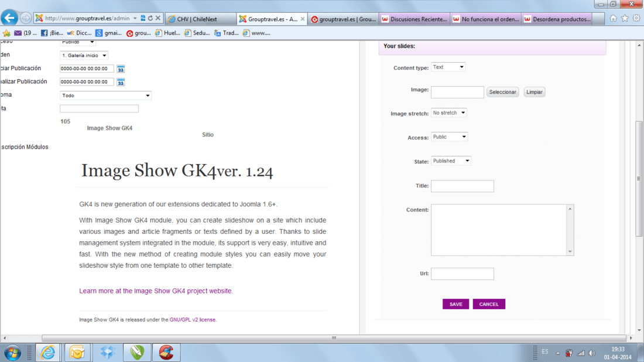Open the www.... bookmark
This screenshot has width=644, height=362.
pos(256,33)
